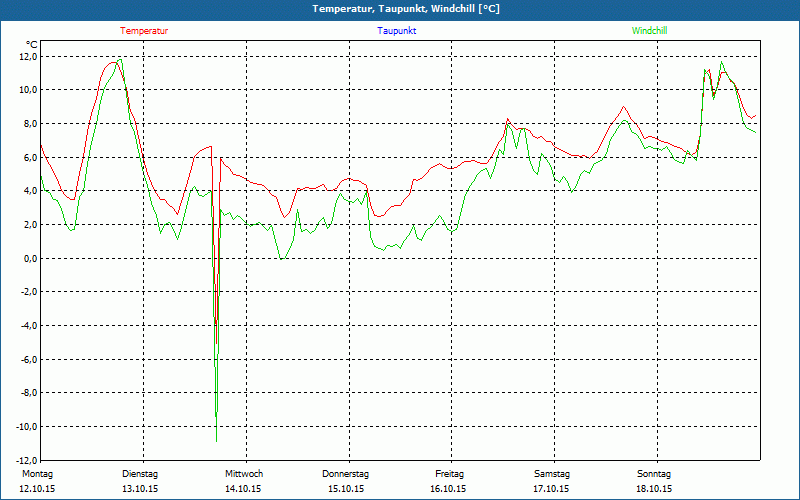Click the date 16.10.15
This screenshot has height=500, width=800.
pyautogui.click(x=448, y=489)
